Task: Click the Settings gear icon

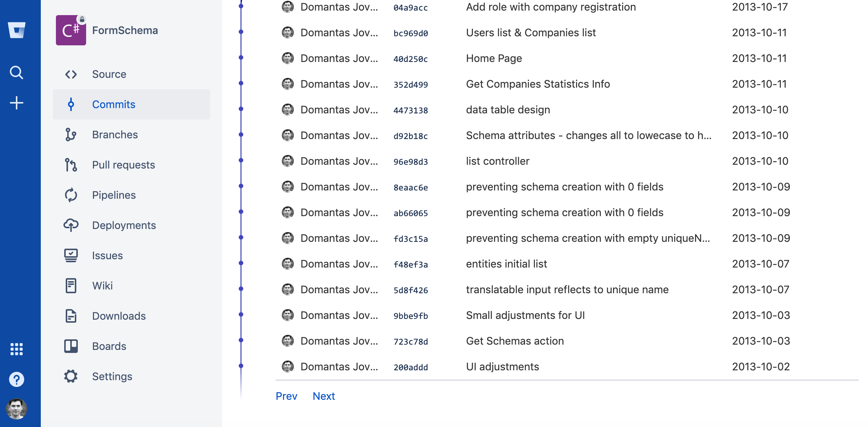Action: tap(71, 376)
